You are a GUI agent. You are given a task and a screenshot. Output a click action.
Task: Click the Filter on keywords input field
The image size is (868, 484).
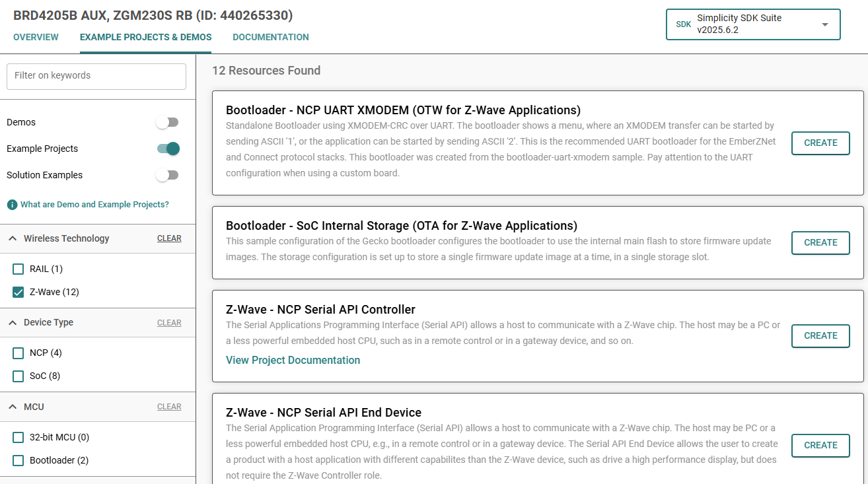[96, 77]
